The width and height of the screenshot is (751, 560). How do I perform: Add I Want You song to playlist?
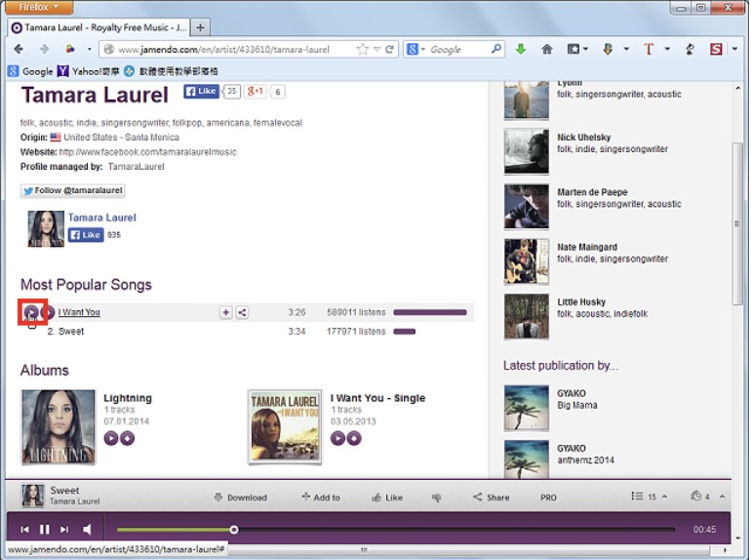(x=225, y=312)
